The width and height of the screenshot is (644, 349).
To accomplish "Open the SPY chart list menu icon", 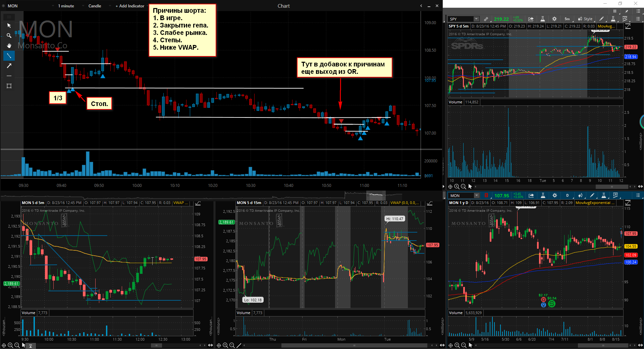I will click(638, 19).
